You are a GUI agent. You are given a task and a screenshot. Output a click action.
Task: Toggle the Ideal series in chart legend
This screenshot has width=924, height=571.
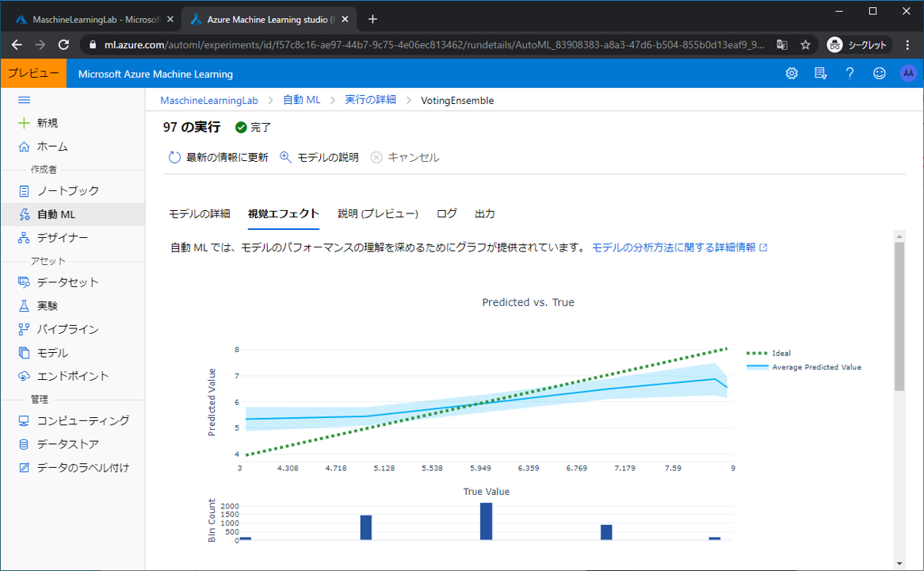(781, 354)
